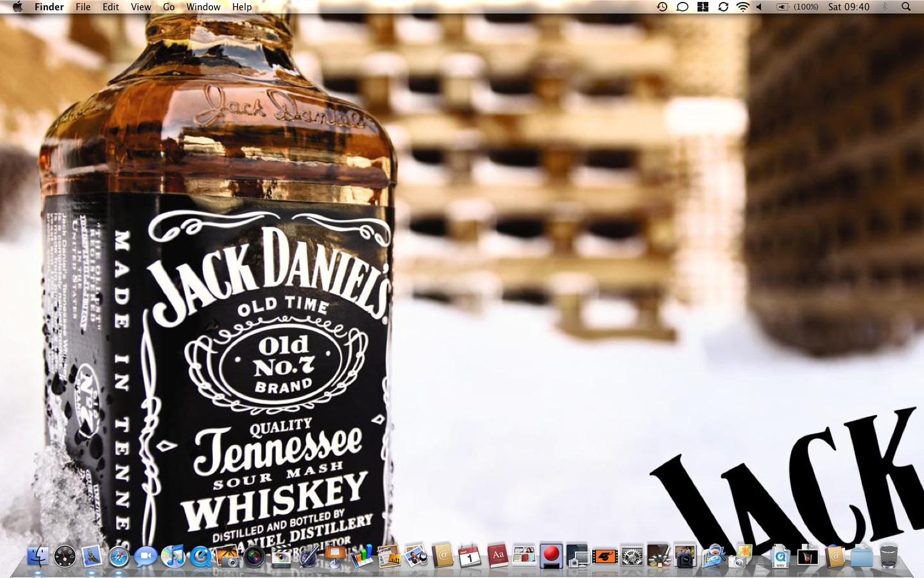The height and width of the screenshot is (578, 924).
Task: Launch Numbers bar chart icon
Action: [362, 556]
